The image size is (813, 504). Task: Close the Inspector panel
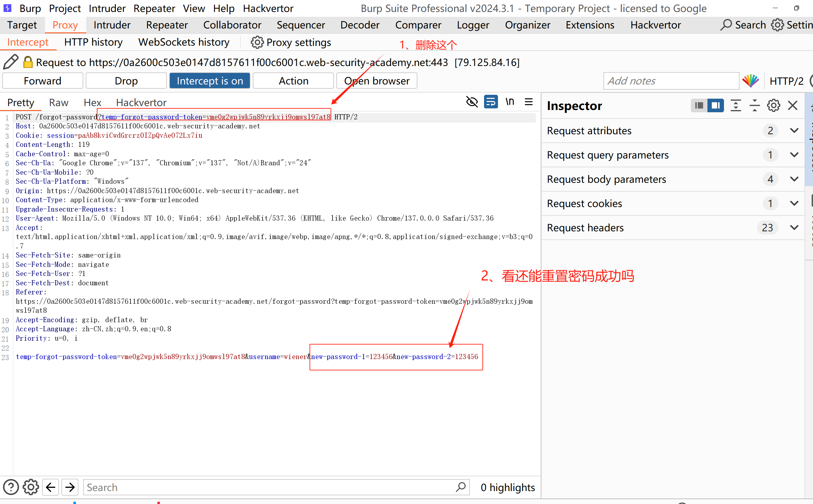tap(793, 106)
